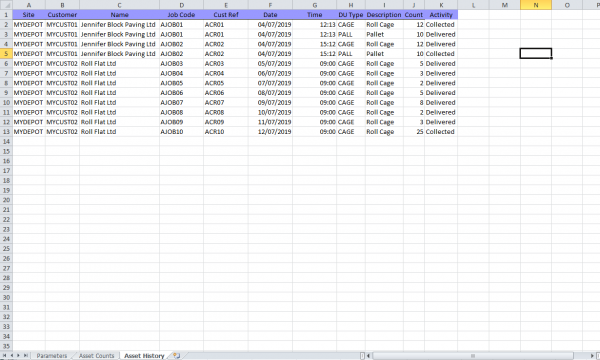
Task: Go to first sheet navigation arrow
Action: (x=4, y=356)
